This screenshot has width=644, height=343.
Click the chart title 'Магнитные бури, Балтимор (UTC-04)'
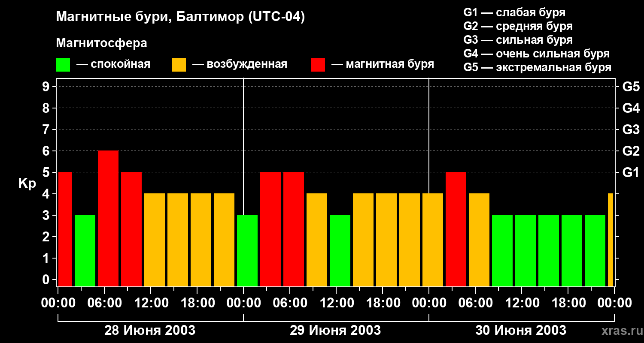pyautogui.click(x=180, y=18)
